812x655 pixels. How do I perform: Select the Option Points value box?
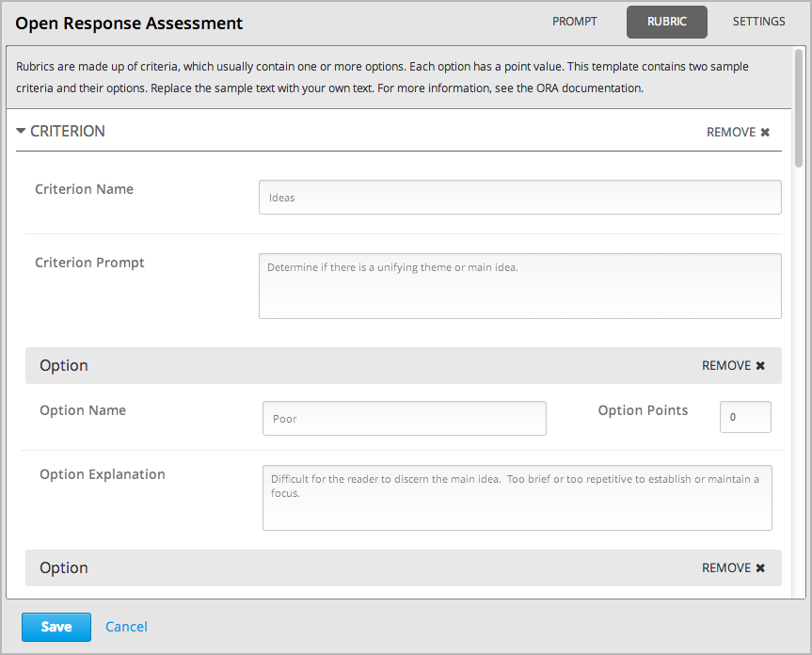(745, 417)
